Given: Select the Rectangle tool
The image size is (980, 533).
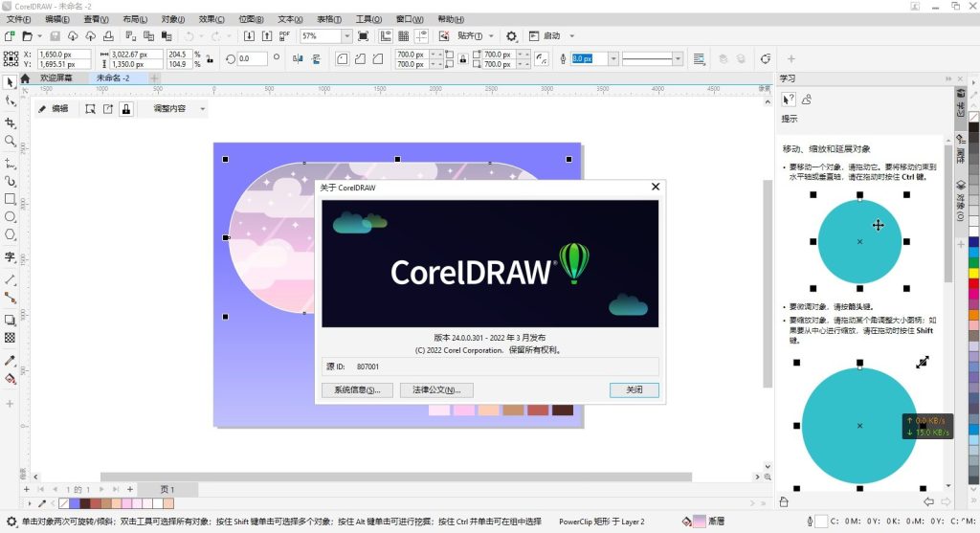Looking at the screenshot, I should [10, 199].
